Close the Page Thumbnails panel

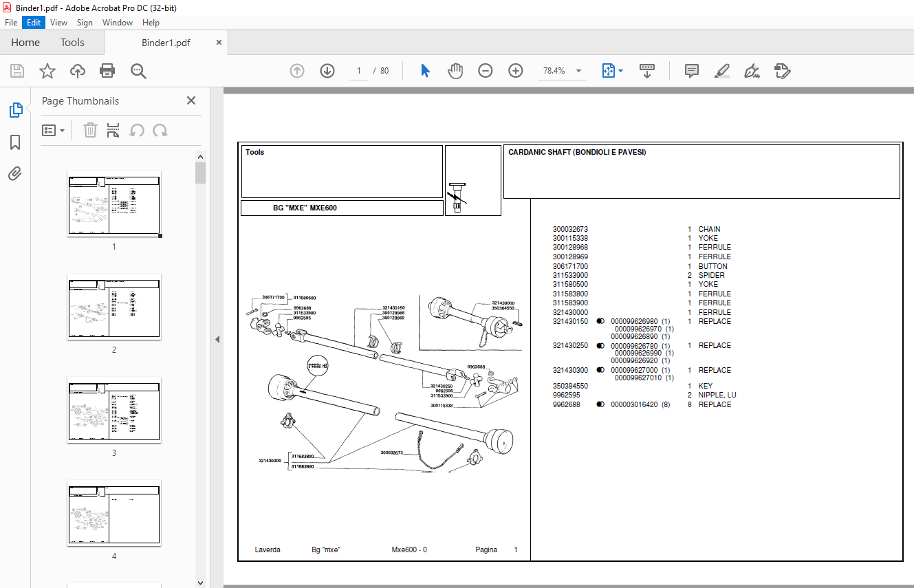[191, 100]
